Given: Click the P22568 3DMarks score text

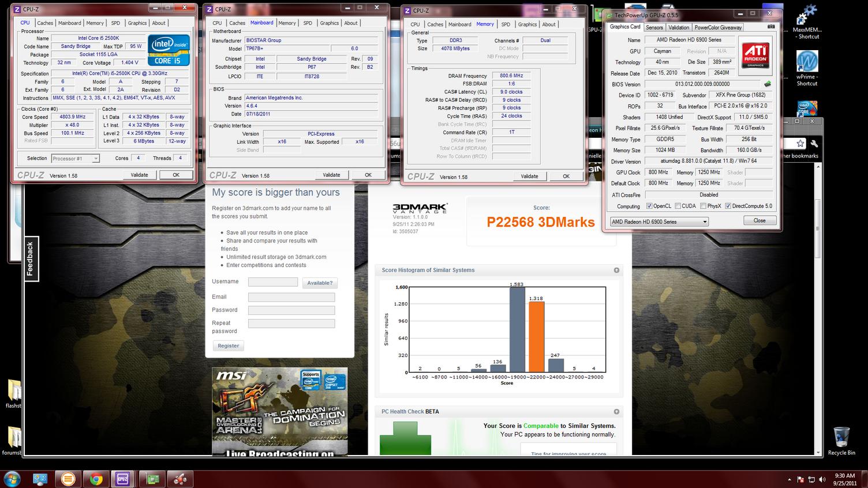Looking at the screenshot, I should pyautogui.click(x=541, y=223).
